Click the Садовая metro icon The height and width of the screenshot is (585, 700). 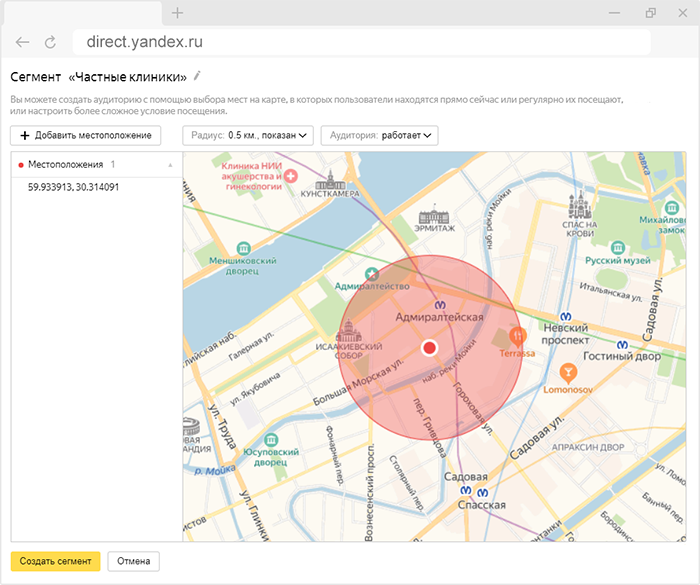pos(466,490)
